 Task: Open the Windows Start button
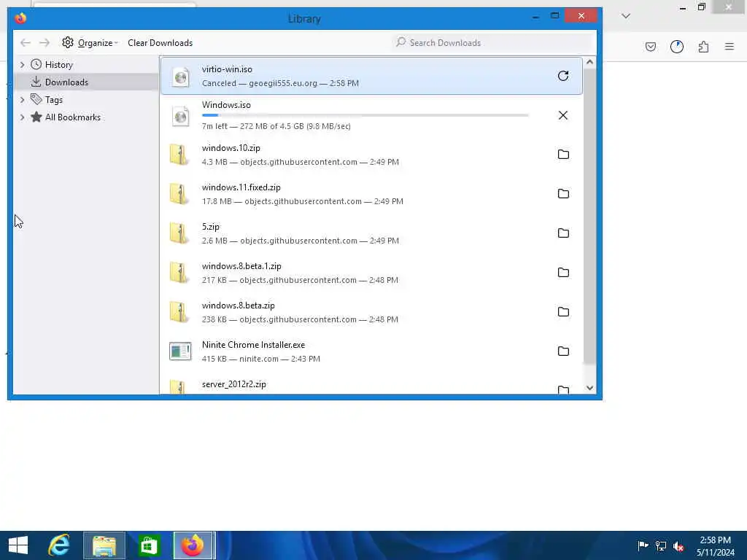[18, 545]
